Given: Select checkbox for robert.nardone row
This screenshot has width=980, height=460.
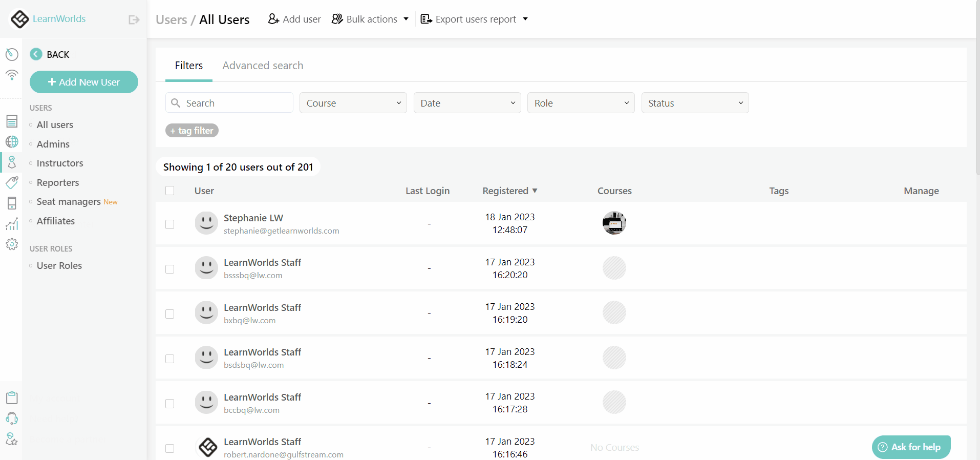Looking at the screenshot, I should [x=170, y=448].
